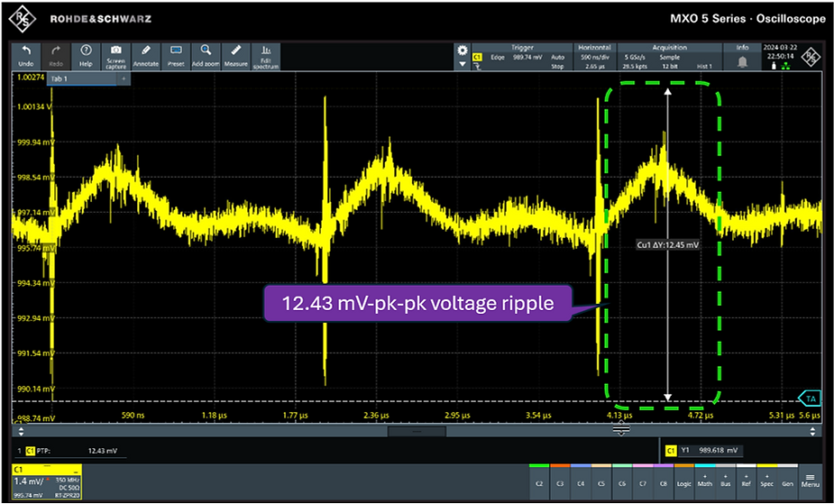Open the main Menu hamburger
Image resolution: width=834 pixels, height=504 pixels.
[x=810, y=481]
